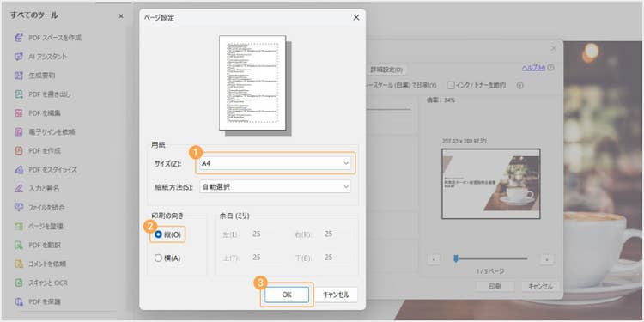Confirm page setup with OK
Viewport: 644px width, 322px height.
[x=287, y=295]
